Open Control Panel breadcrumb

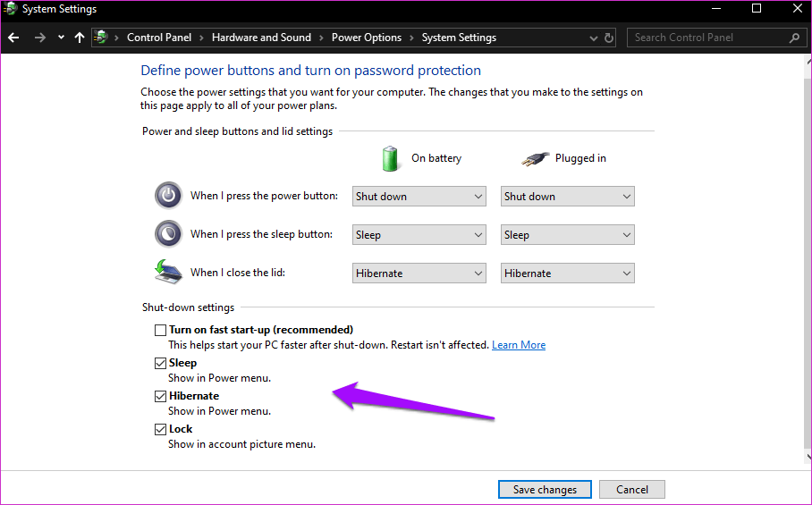point(159,38)
